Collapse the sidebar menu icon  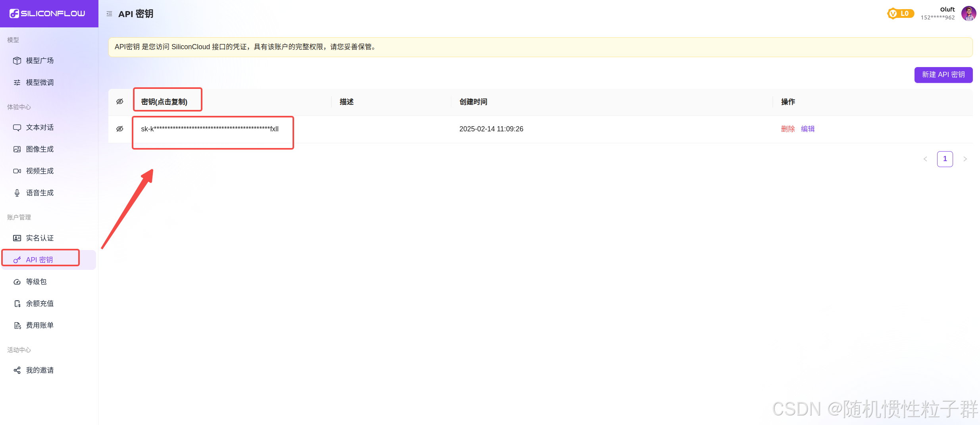coord(110,14)
